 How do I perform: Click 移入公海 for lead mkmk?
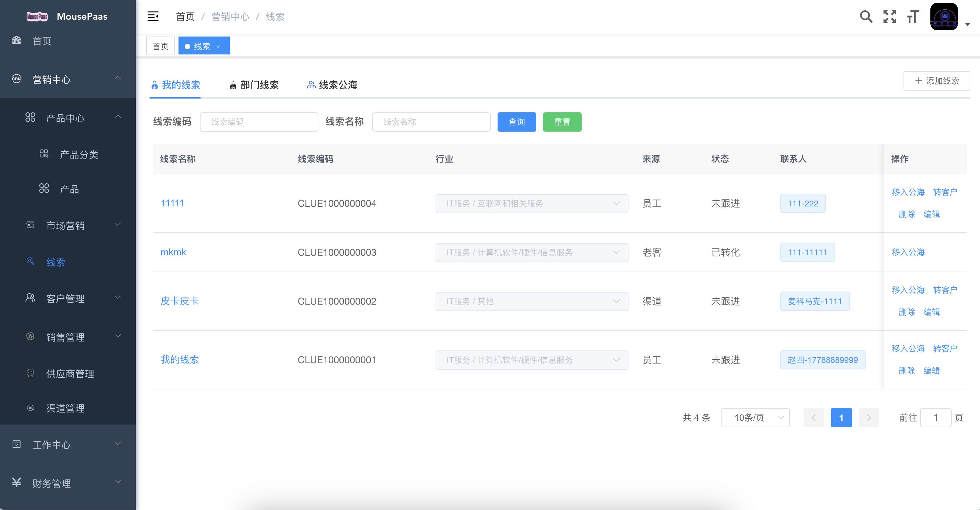[908, 252]
